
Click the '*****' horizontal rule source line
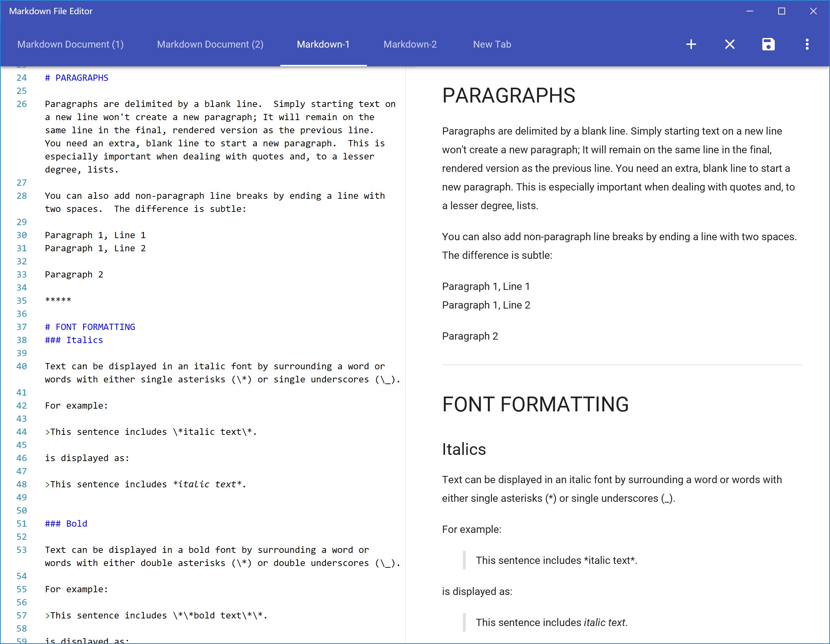click(58, 301)
